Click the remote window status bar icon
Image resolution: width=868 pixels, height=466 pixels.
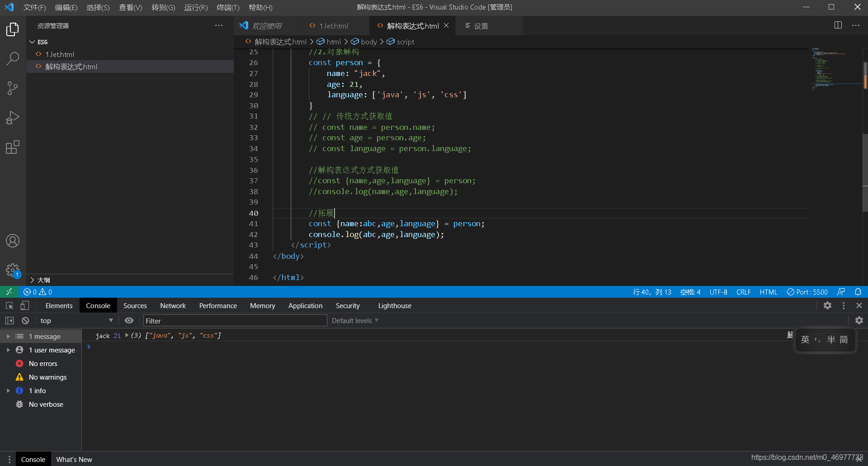(x=9, y=292)
